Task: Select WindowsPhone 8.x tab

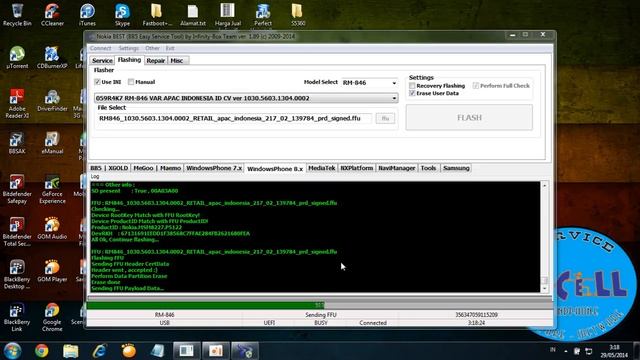Action: pos(275,169)
